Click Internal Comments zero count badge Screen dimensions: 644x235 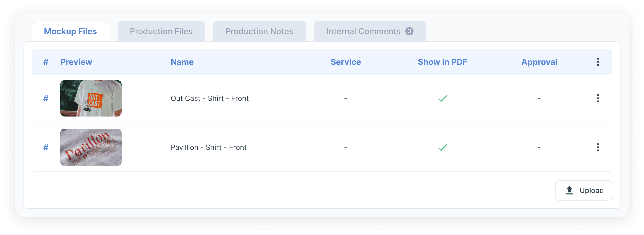[409, 31]
